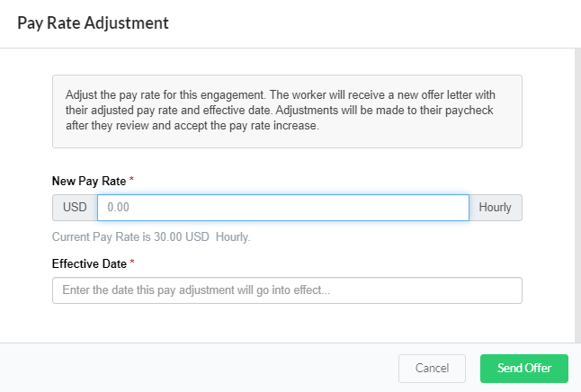Click the red asterisk beside Effective Date

pyautogui.click(x=133, y=263)
